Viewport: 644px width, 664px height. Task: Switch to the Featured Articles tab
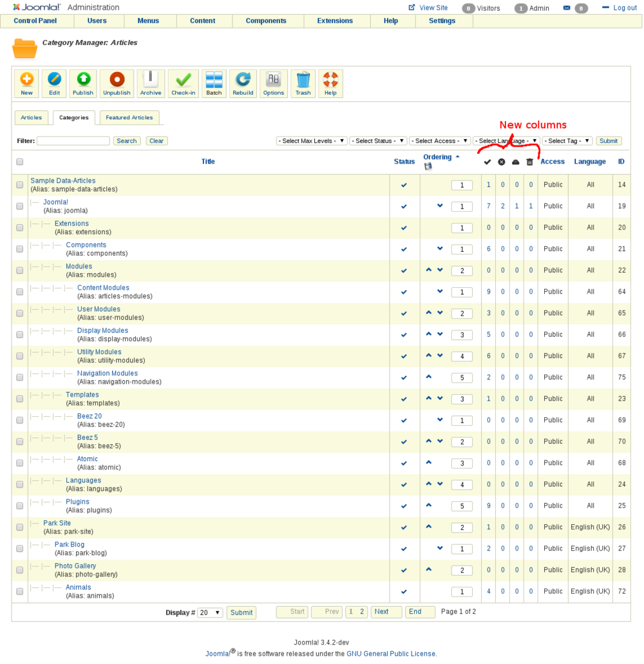(129, 118)
